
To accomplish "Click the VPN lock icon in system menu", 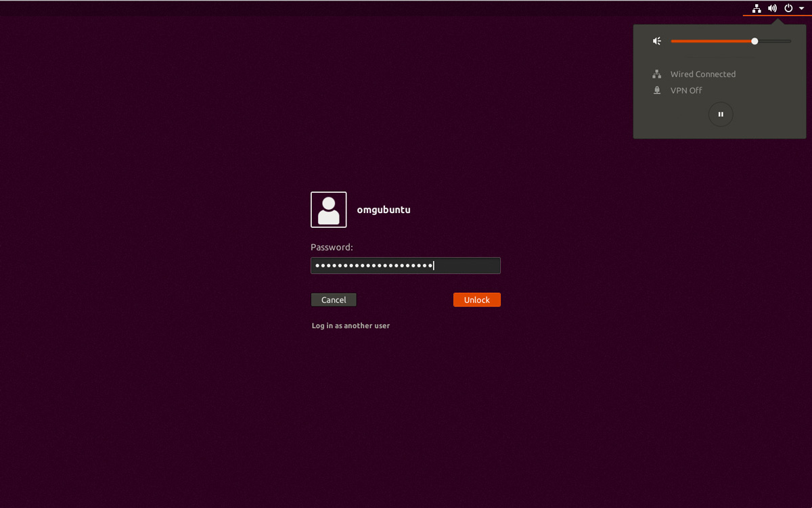I will point(656,91).
